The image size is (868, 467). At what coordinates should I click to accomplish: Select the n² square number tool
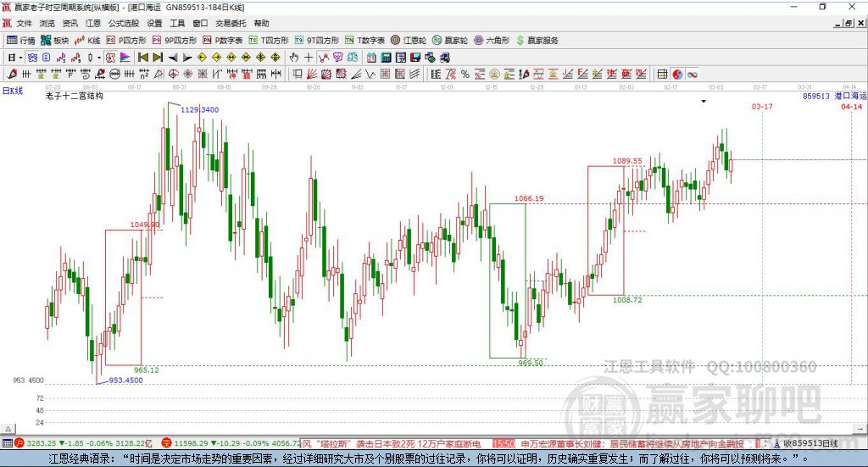pos(144,74)
